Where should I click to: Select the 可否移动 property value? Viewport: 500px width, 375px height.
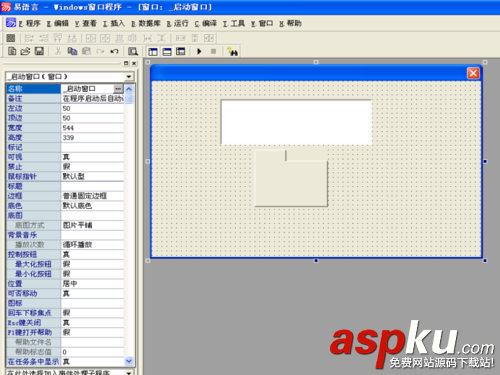coord(92,293)
